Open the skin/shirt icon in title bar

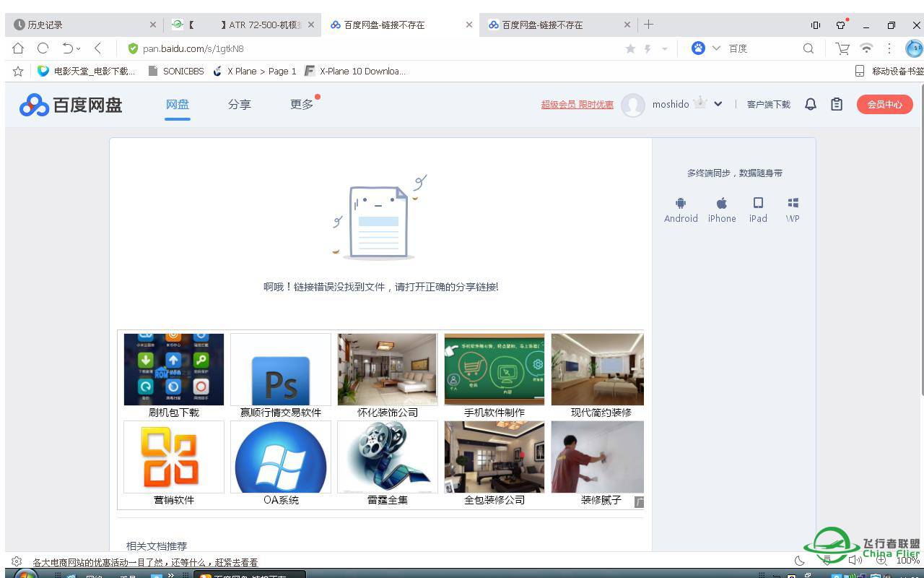(841, 25)
